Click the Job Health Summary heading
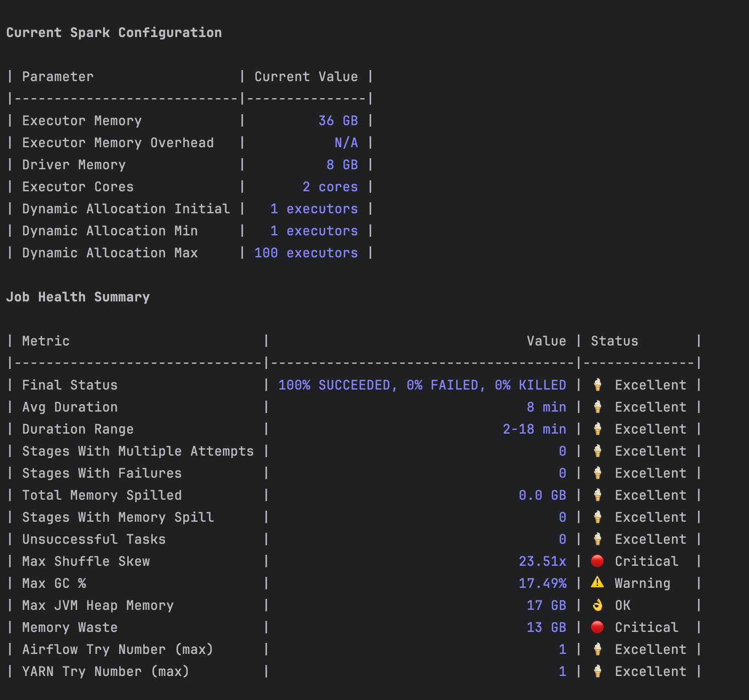This screenshot has height=700, width=749. [x=78, y=296]
